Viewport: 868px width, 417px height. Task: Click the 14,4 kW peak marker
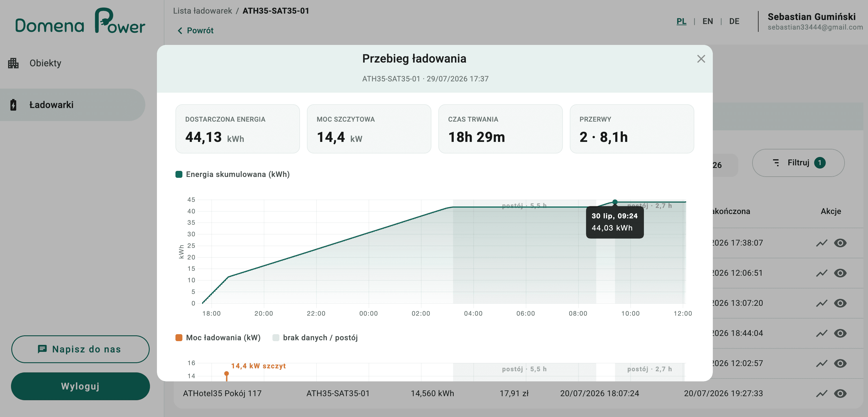point(226,374)
